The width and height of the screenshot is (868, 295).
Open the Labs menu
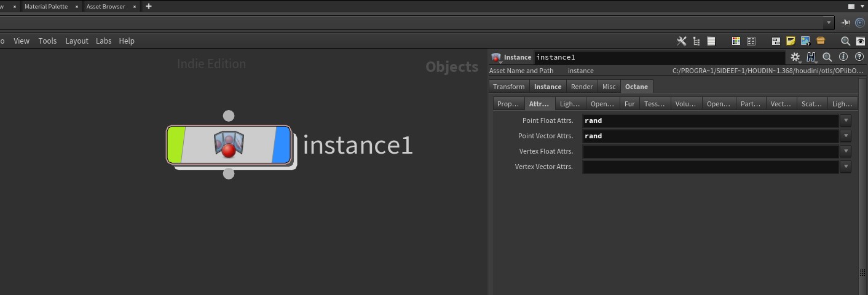[103, 41]
